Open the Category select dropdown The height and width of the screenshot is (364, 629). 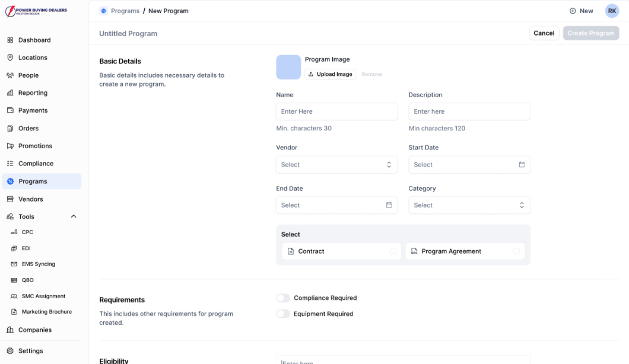469,205
